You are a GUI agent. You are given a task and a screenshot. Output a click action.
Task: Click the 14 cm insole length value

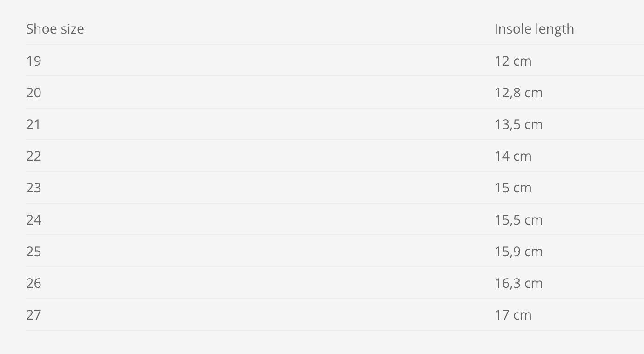point(513,156)
